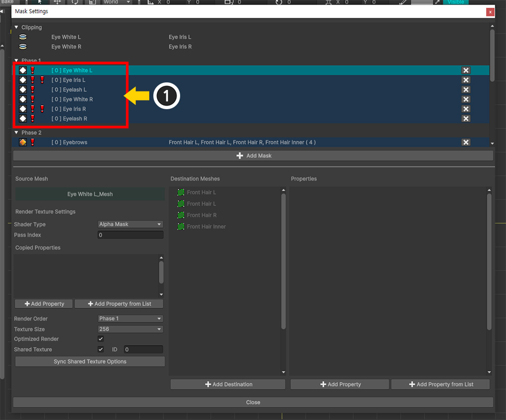
Task: Open the Texture Size dropdown
Action: (131, 329)
